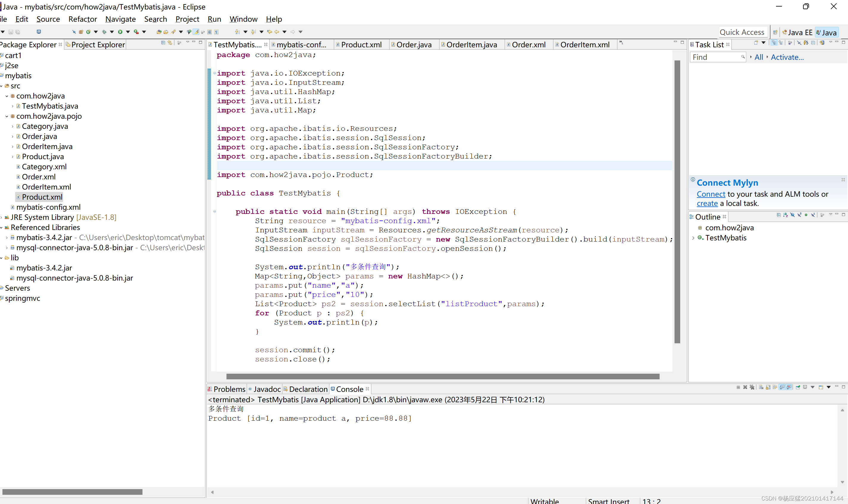Open the Run button dropdown arrow
Screen dimensions: 848x504
pos(128,32)
